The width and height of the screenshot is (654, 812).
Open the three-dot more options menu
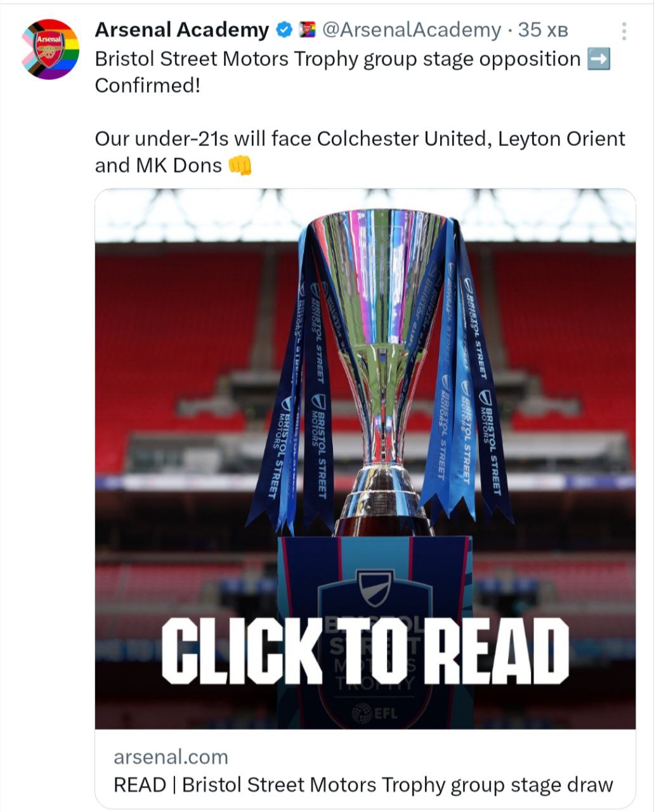[624, 31]
